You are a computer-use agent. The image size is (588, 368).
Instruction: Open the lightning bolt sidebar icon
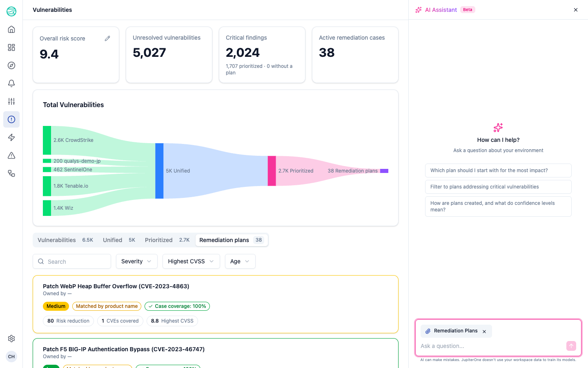pos(11,137)
